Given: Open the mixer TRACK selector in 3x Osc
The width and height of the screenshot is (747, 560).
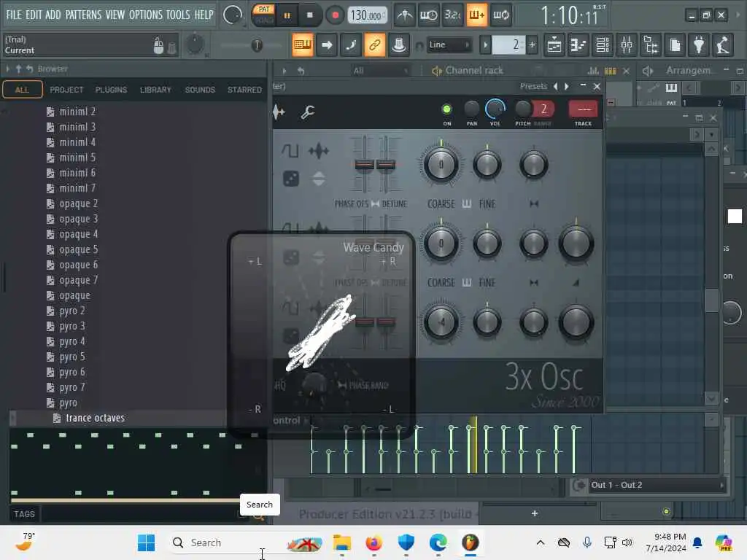Looking at the screenshot, I should coord(583,109).
